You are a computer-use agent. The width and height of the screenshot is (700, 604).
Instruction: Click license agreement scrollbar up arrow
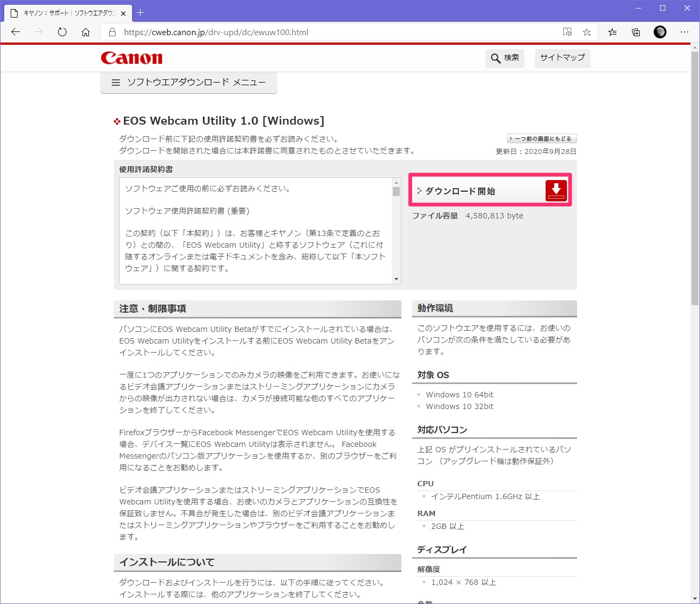coord(396,183)
